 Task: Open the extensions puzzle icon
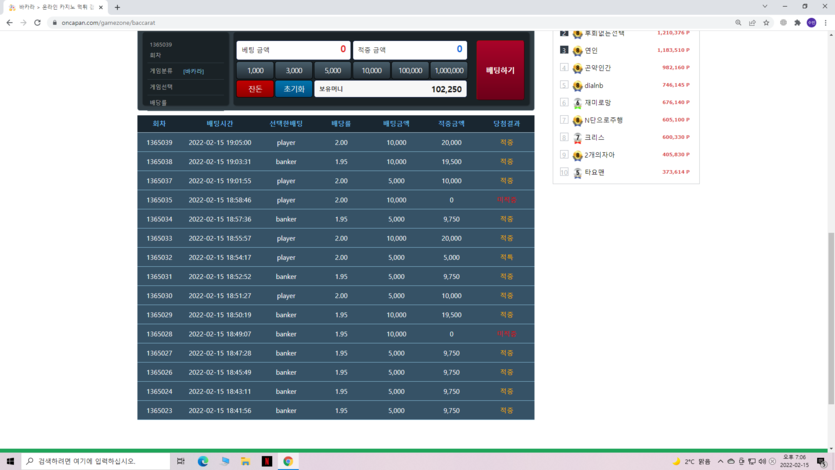point(797,23)
